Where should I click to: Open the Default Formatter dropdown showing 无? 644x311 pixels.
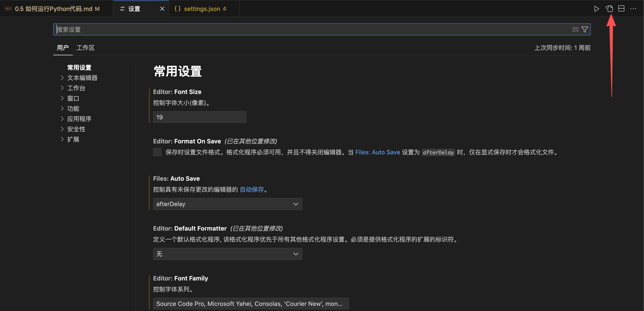[227, 254]
